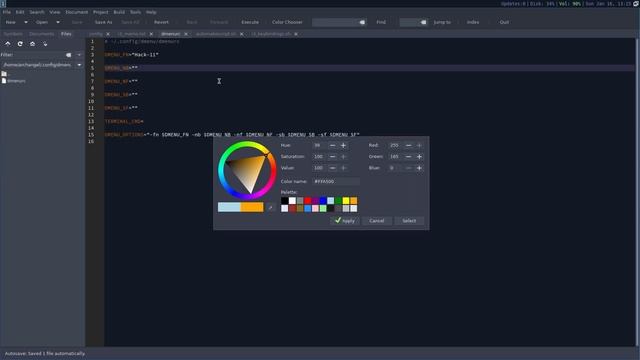The height and width of the screenshot is (360, 640).
Task: Pick a color with the eyedropper tool
Action: [270, 207]
